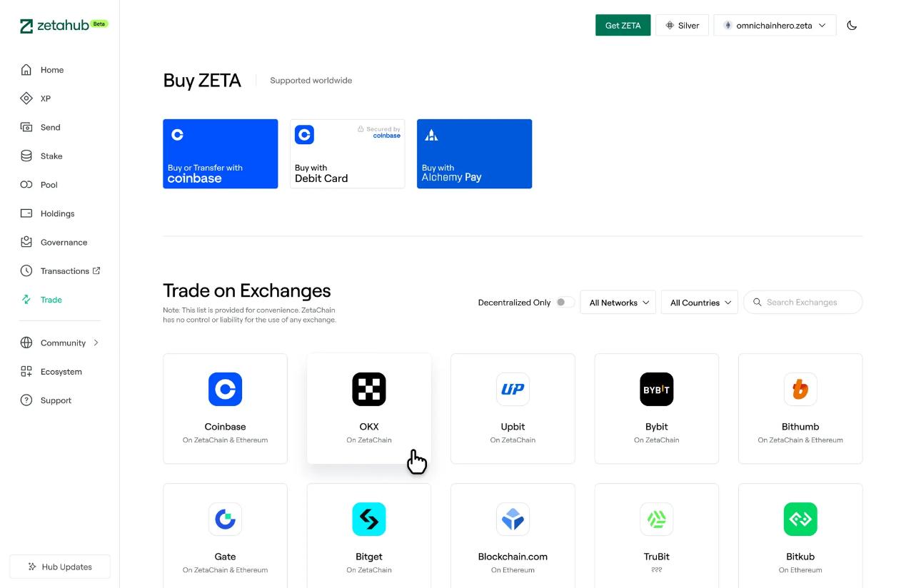
Task: Open Buy with Debit Card option
Action: click(347, 153)
